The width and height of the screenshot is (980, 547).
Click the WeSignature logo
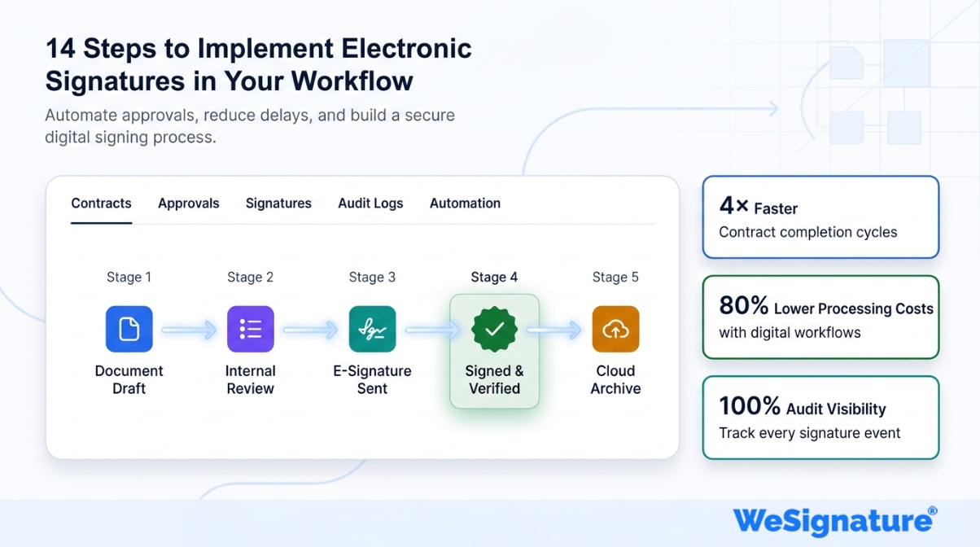tap(835, 520)
